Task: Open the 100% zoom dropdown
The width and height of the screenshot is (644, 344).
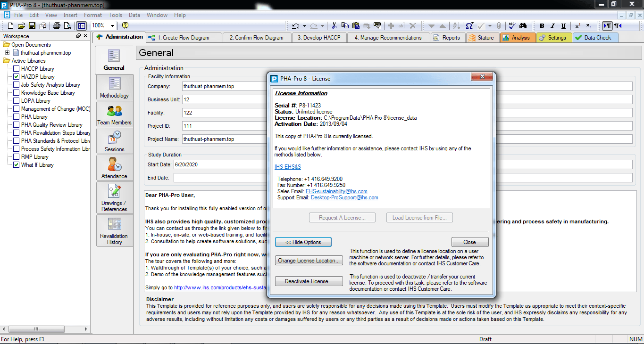Action: click(112, 26)
